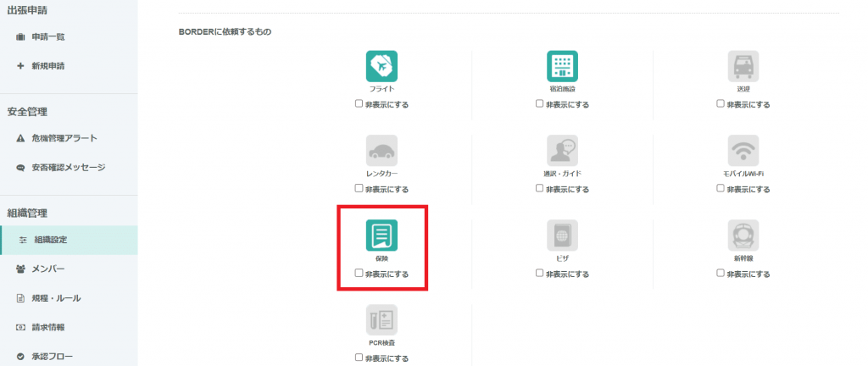Navigate to メンバー in sidebar
Image resolution: width=868 pixels, height=366 pixels.
coord(48,269)
